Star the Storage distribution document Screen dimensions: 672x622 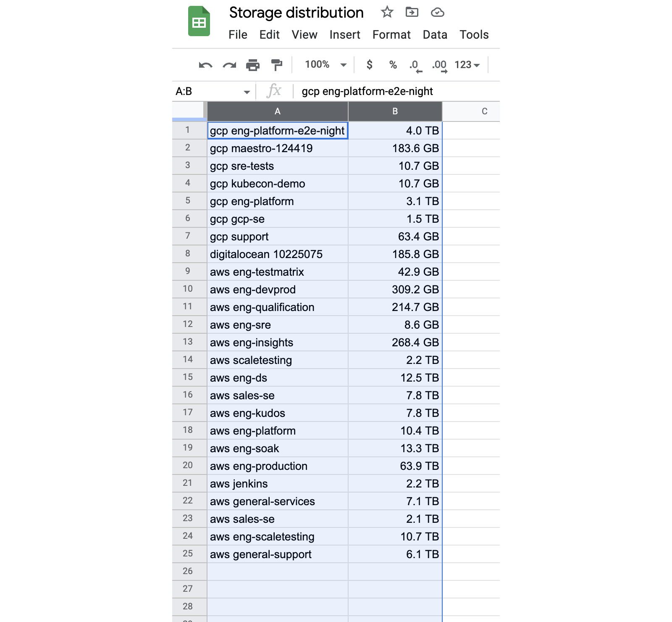click(x=387, y=12)
